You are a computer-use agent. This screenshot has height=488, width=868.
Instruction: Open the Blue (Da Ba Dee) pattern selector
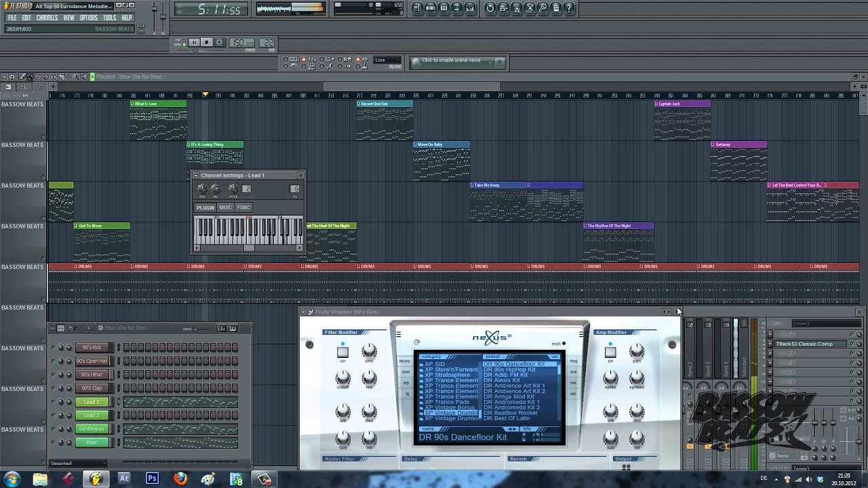coord(126,328)
